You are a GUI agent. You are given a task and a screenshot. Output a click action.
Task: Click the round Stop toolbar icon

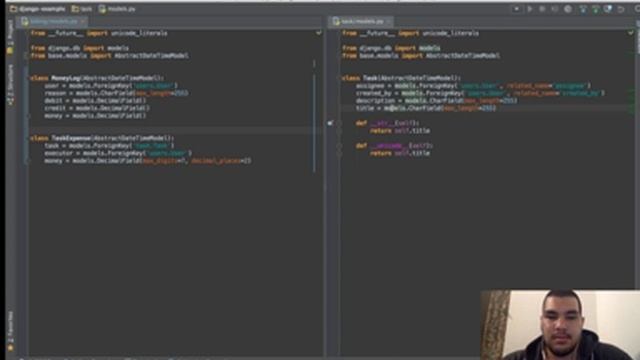568,9
